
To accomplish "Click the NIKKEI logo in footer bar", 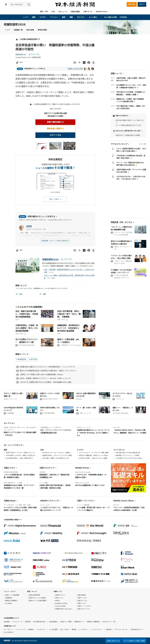I will click(7, 641).
